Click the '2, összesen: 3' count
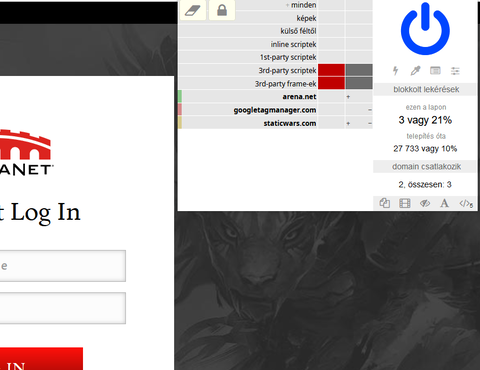The height and width of the screenshot is (370, 480). (x=425, y=184)
